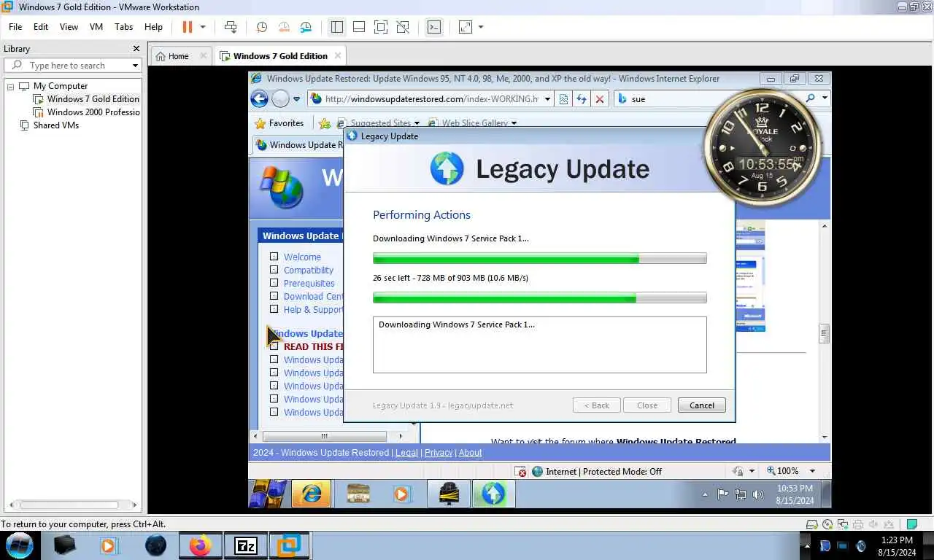Image resolution: width=934 pixels, height=560 pixels.
Task: Select the Windows 7 Gold Edition tab
Action: coord(280,56)
